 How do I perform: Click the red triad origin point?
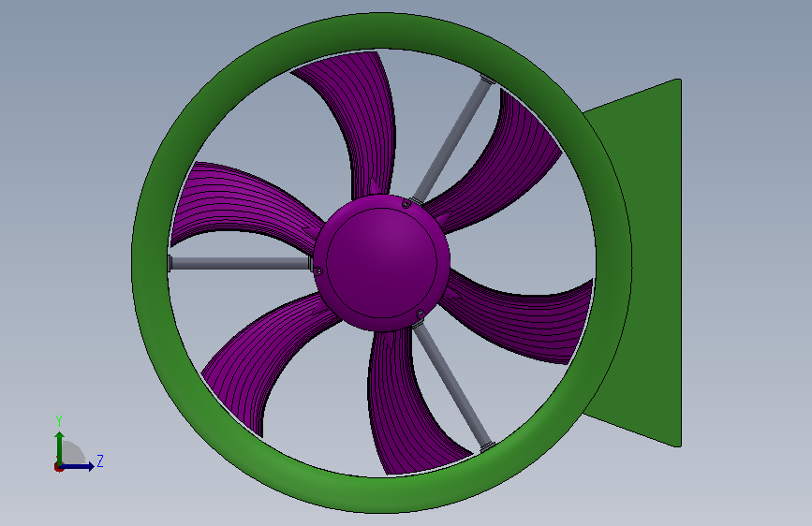coord(58,467)
